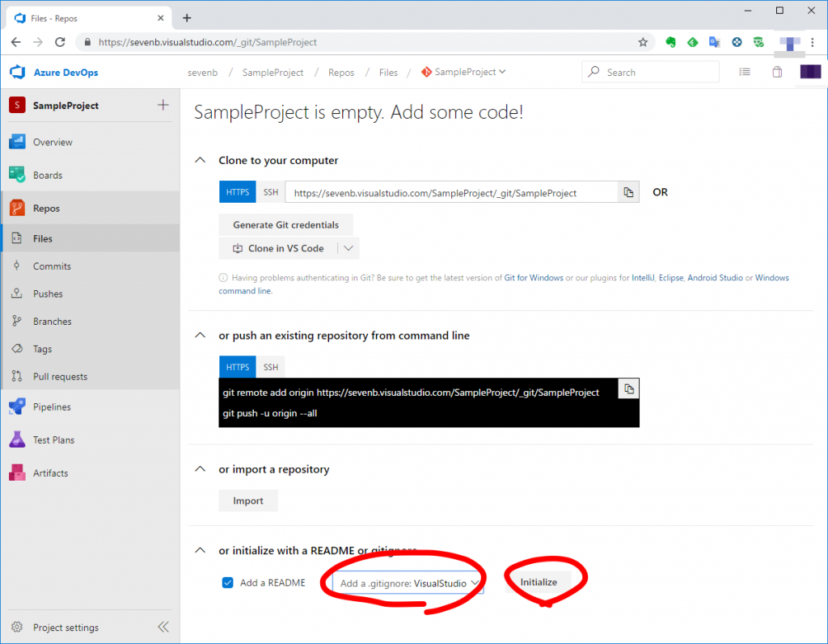Click the Import button
The width and height of the screenshot is (828, 644).
pos(248,500)
